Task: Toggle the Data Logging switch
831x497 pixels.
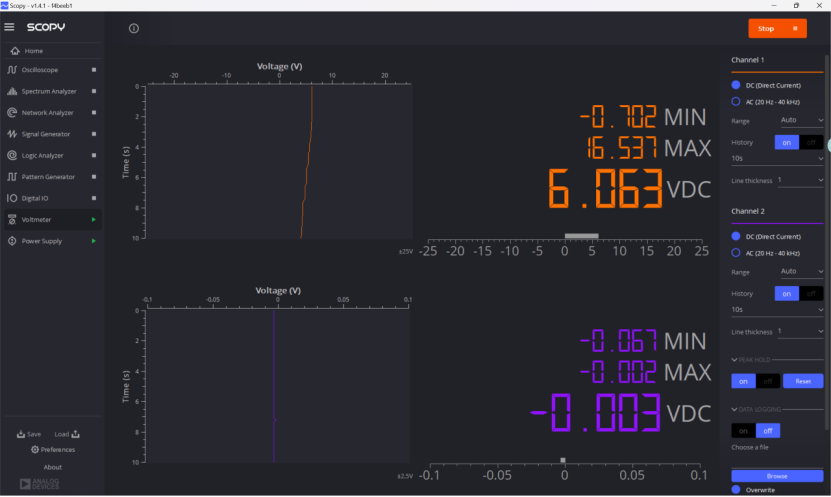Action: tap(755, 431)
